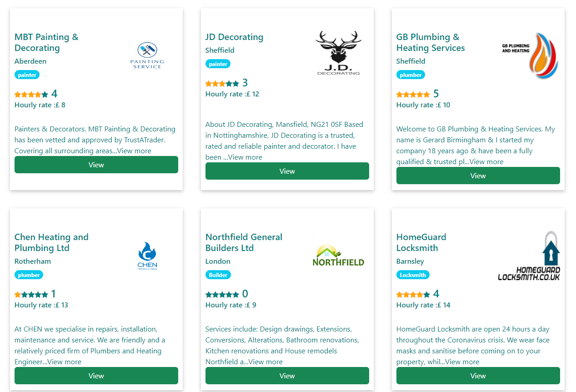
Task: Select the painter badge on MBT Painting card
Action: click(x=26, y=74)
